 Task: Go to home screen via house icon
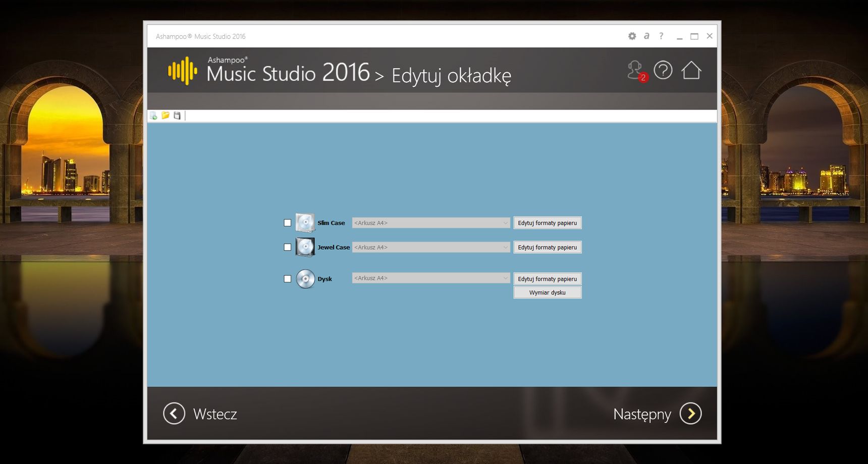[691, 70]
